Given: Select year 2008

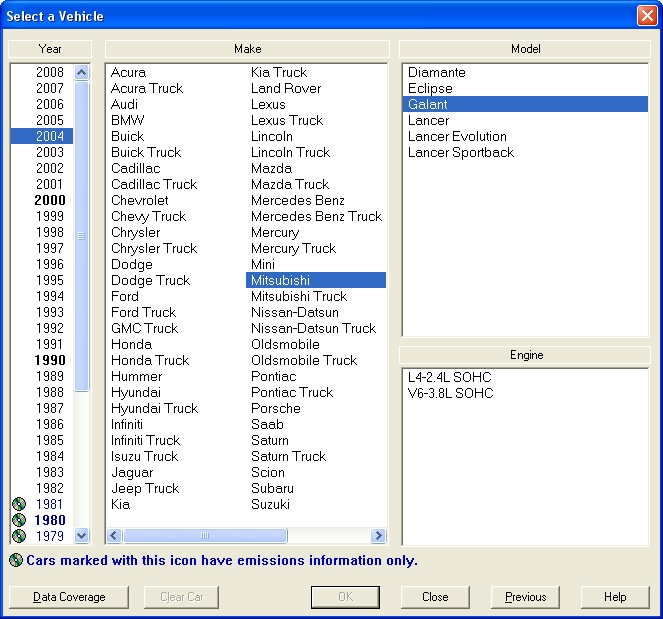Looking at the screenshot, I should click(x=50, y=72).
